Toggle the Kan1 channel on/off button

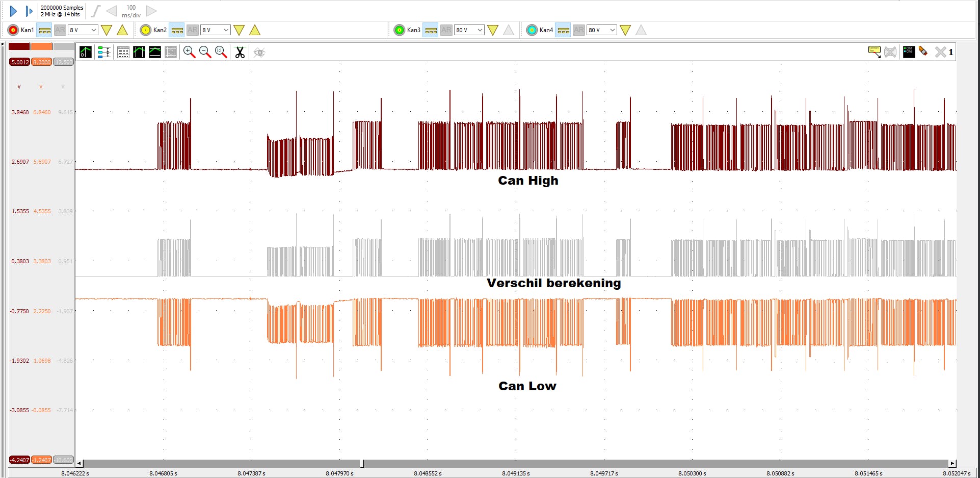tap(13, 30)
